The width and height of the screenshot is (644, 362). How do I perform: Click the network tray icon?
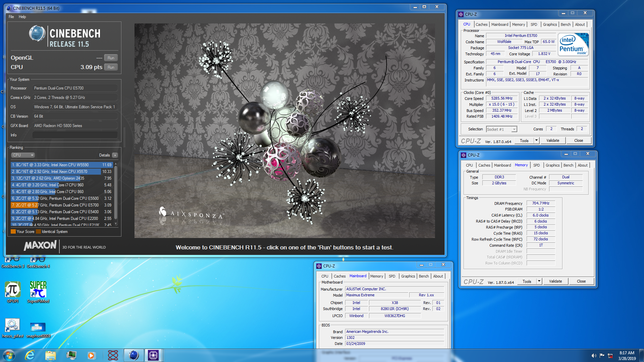click(610, 356)
